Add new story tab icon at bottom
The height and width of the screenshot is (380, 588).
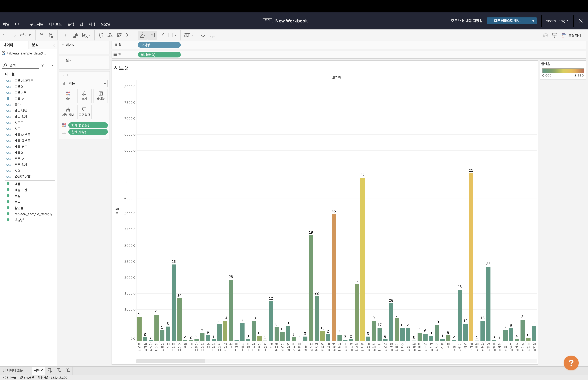click(68, 370)
